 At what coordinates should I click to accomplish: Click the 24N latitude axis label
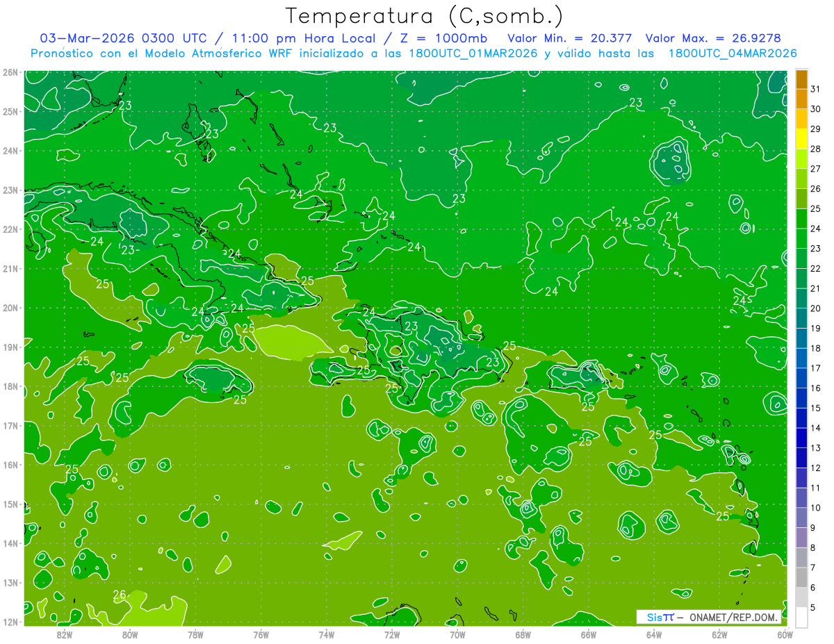pyautogui.click(x=10, y=151)
